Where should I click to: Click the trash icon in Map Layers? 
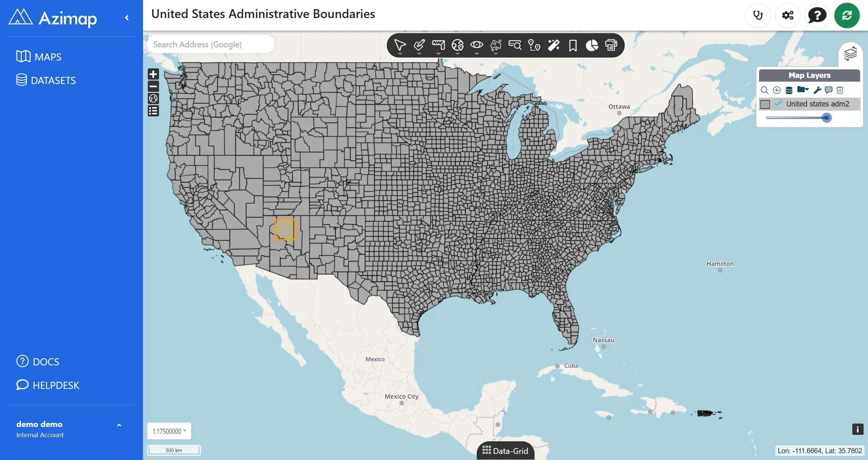coord(840,90)
